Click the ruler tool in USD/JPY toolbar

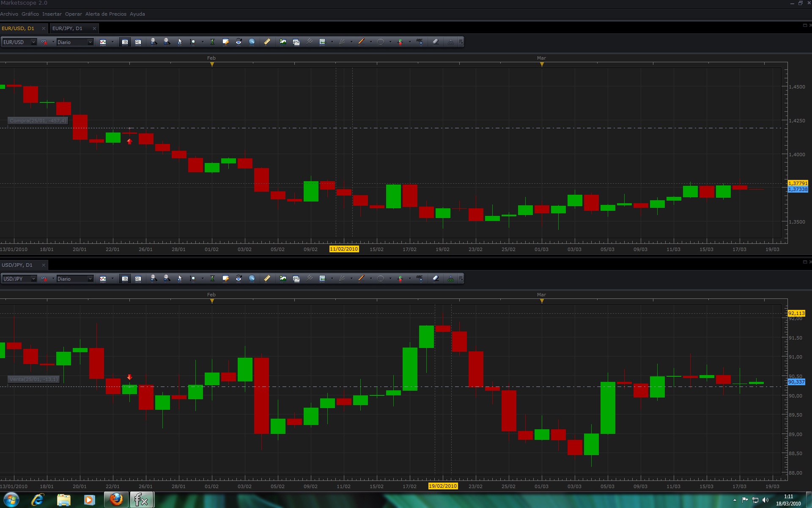pyautogui.click(x=267, y=278)
